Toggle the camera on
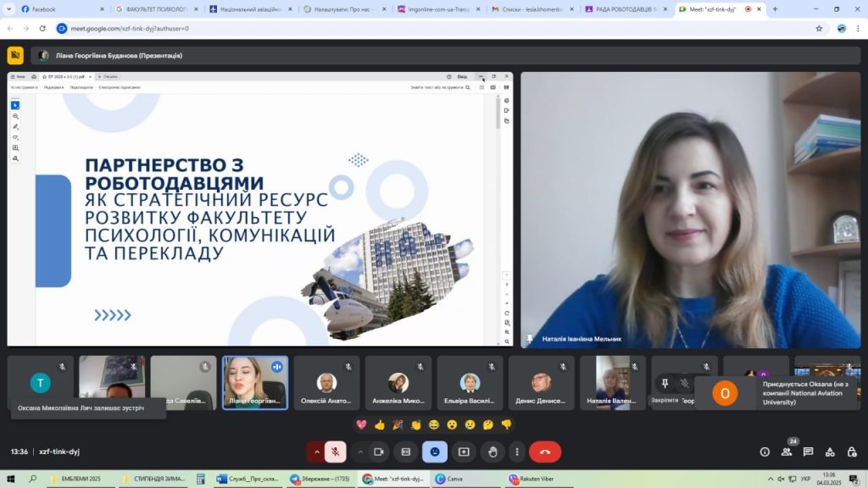 click(x=378, y=452)
